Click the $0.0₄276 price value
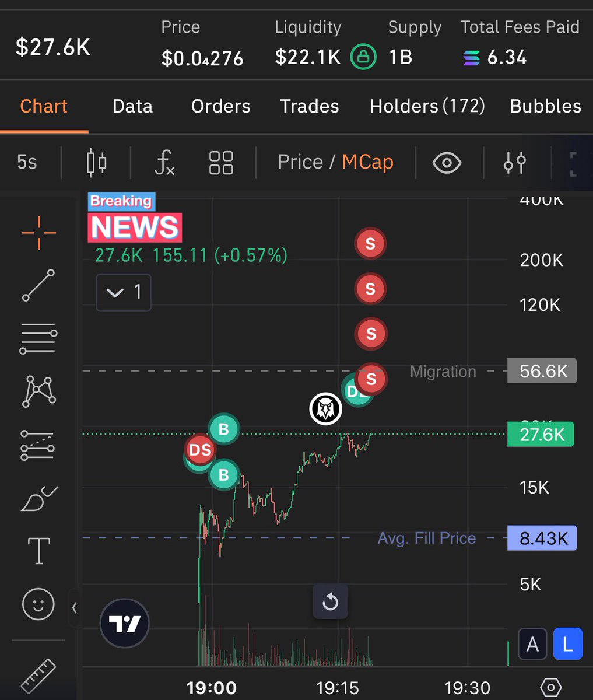 point(202,58)
